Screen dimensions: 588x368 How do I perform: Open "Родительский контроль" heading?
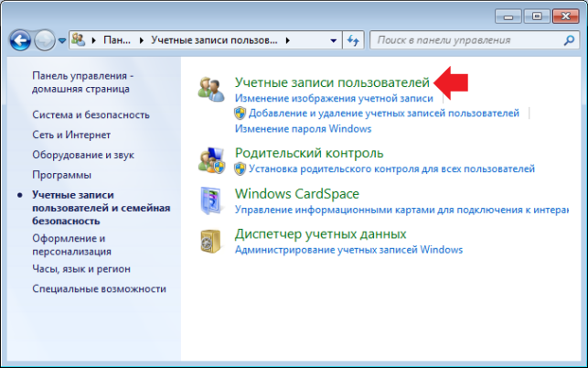click(309, 153)
